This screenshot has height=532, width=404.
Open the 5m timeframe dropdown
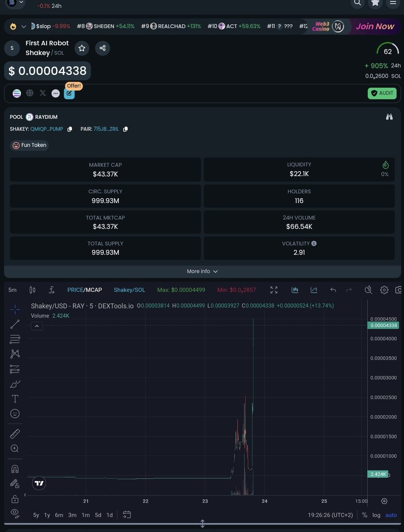[12, 289]
